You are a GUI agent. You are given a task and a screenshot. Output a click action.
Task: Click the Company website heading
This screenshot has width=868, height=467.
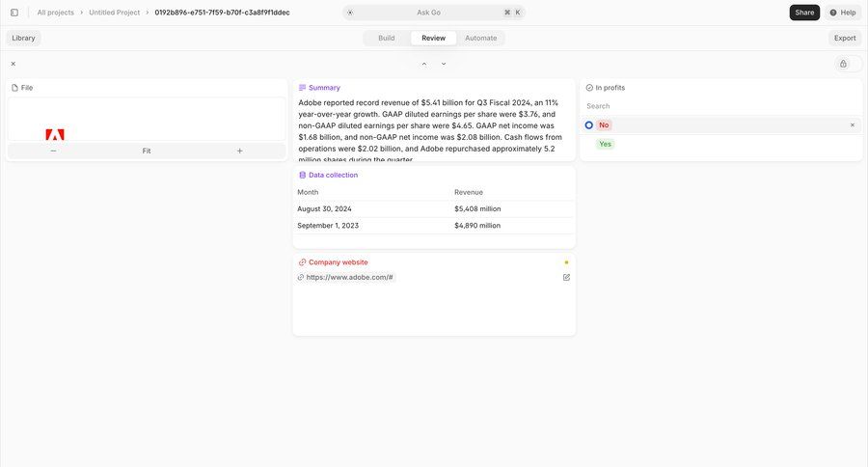(339, 262)
